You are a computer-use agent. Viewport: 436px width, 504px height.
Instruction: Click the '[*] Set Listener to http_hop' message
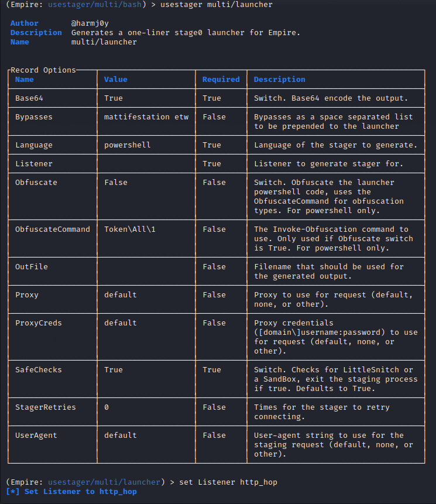point(71,492)
